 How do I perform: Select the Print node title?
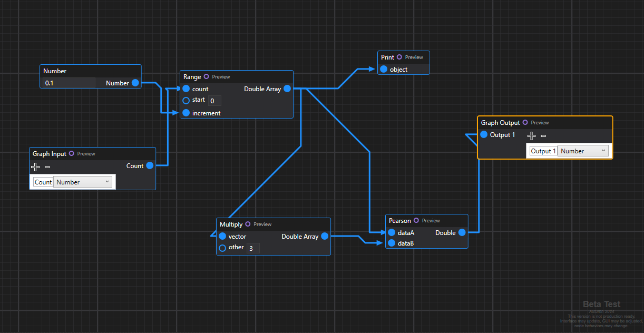[387, 57]
